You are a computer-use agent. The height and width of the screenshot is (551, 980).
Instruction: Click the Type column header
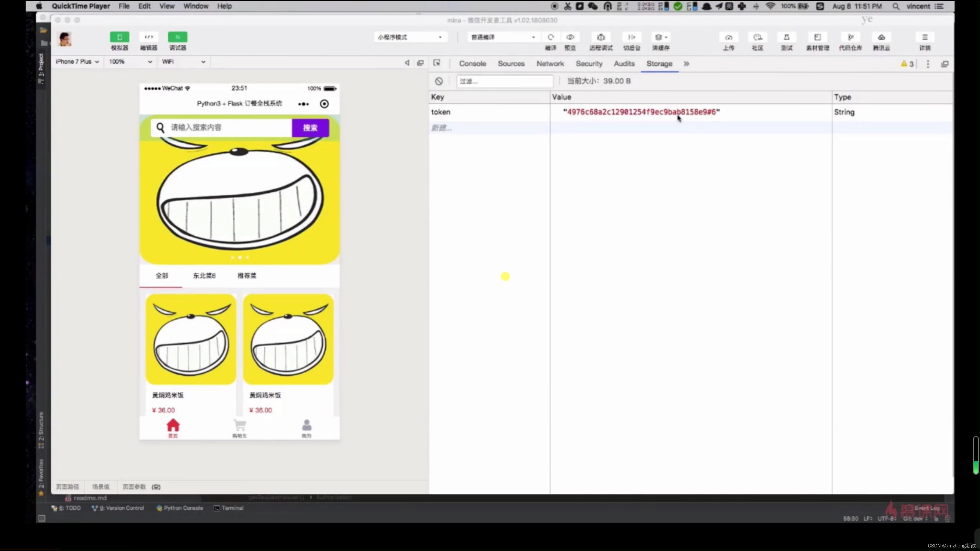click(892, 97)
